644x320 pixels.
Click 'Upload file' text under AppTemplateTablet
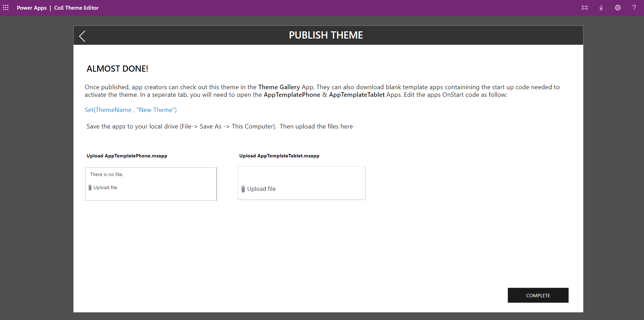[261, 189]
